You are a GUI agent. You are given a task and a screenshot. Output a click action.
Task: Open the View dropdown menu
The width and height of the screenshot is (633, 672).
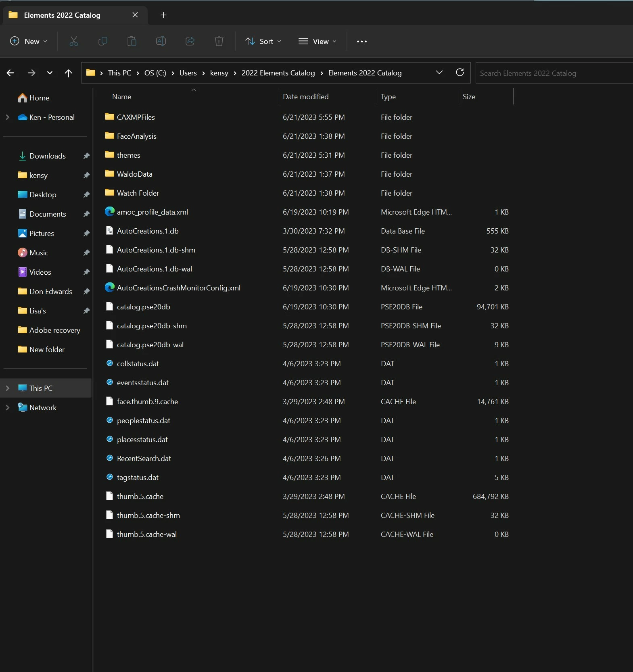(318, 41)
